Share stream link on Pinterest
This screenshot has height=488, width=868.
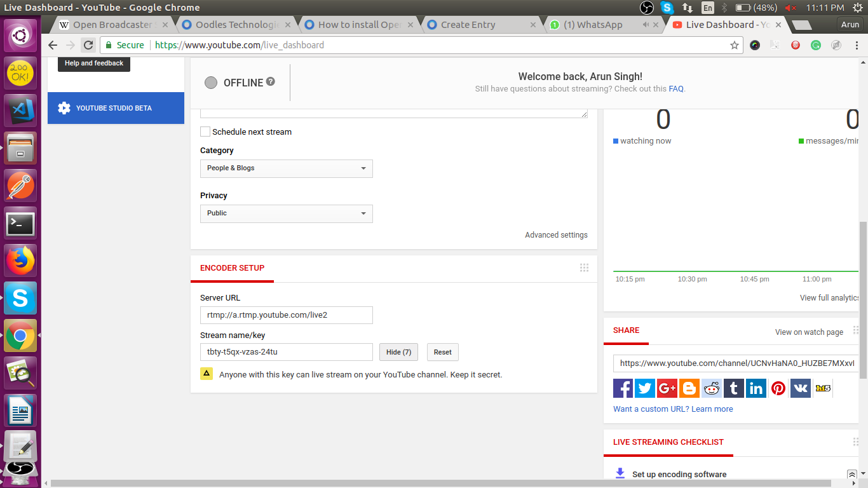tap(778, 388)
